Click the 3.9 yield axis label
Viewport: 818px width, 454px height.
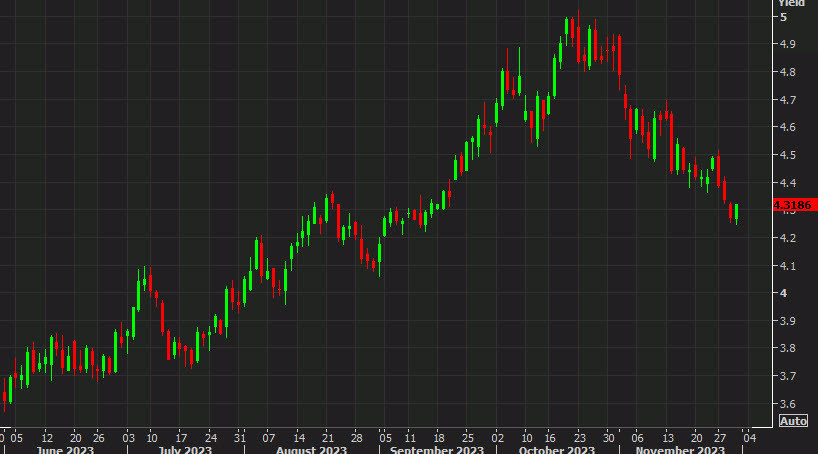point(788,321)
